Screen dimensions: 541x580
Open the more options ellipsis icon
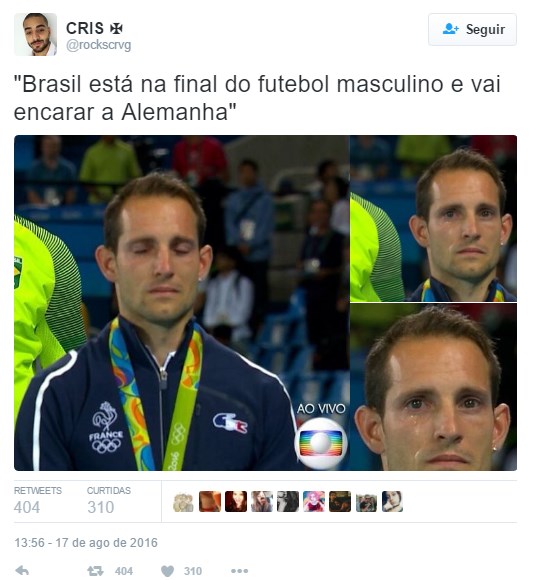tap(239, 571)
